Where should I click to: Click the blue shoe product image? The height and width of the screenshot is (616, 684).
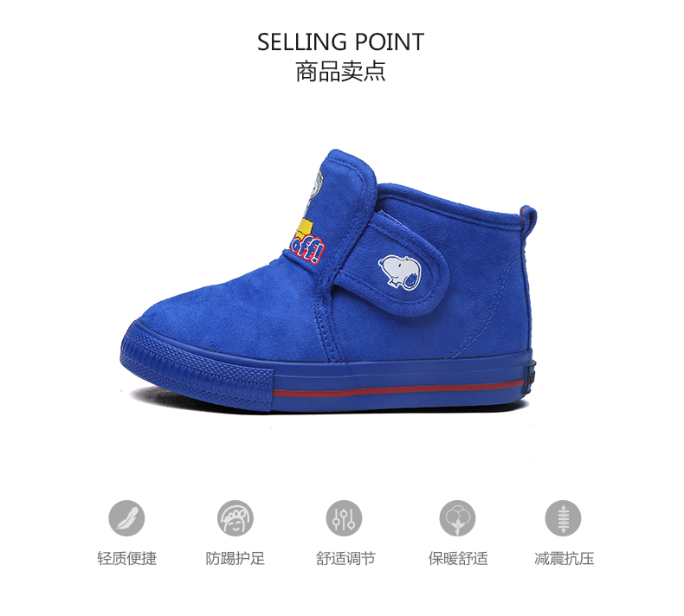point(329,281)
